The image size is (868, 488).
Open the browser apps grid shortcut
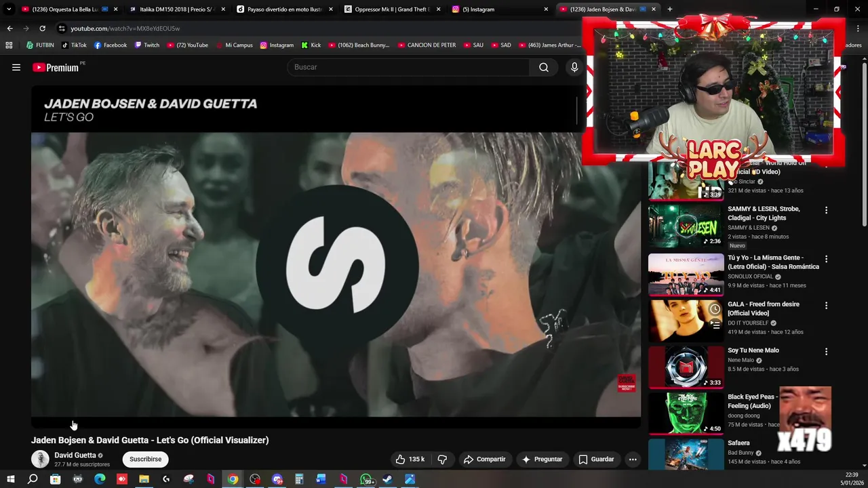pyautogui.click(x=9, y=45)
